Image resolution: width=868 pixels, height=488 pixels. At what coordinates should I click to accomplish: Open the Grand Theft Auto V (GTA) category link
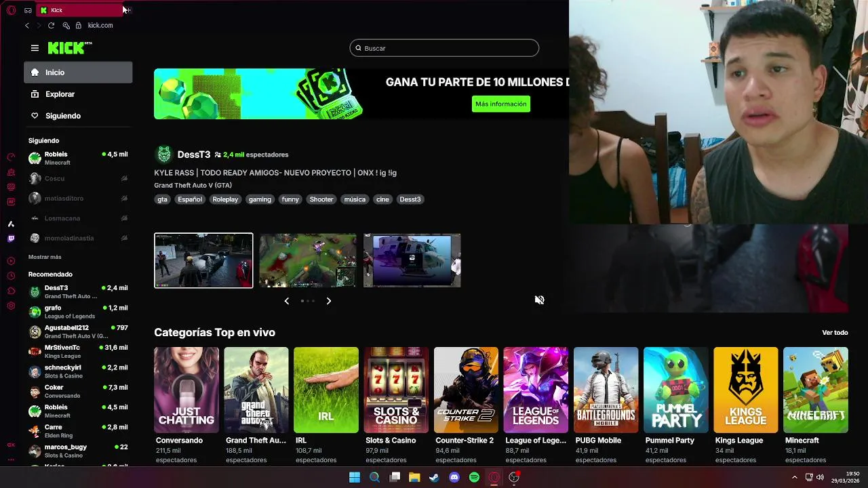pyautogui.click(x=193, y=185)
